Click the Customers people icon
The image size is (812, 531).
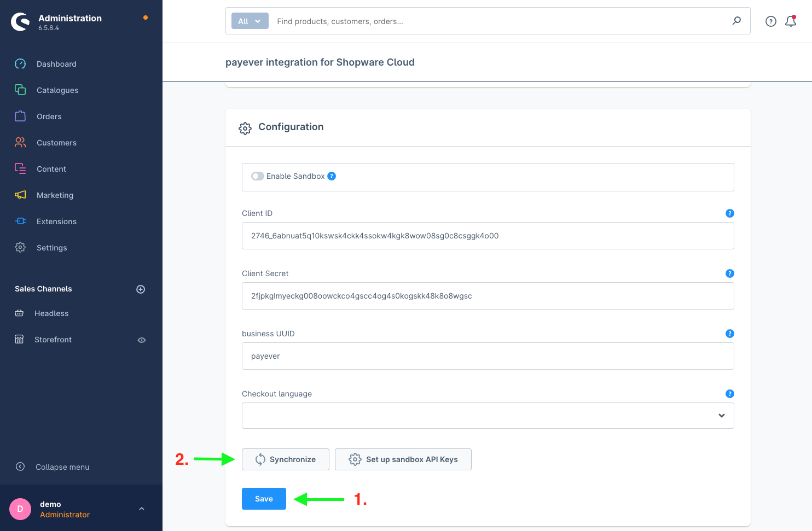20,142
